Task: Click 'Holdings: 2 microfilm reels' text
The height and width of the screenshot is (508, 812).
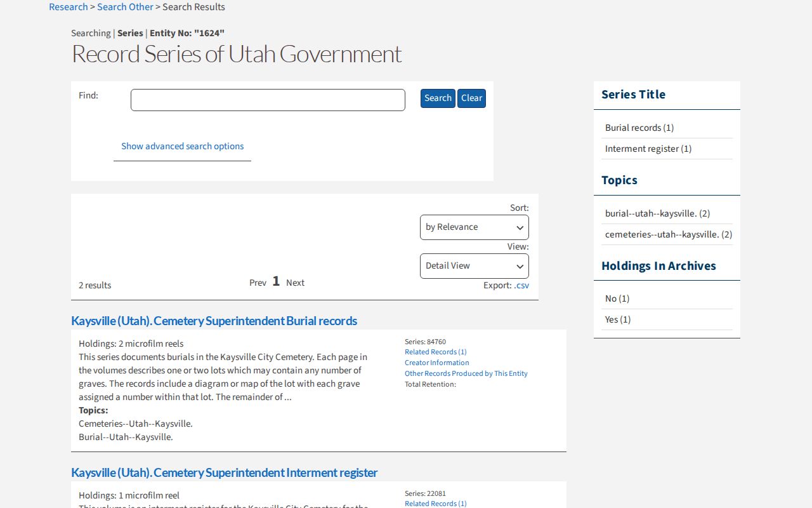Action: pos(131,344)
